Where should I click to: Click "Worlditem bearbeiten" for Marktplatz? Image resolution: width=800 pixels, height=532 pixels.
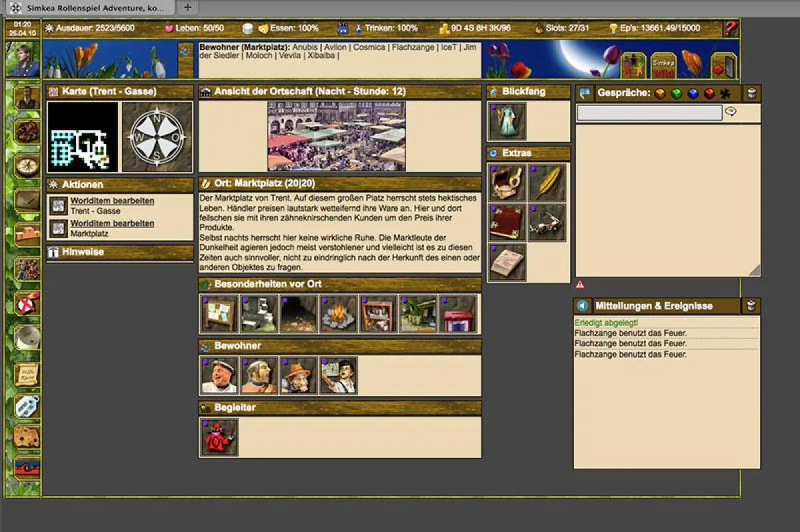115,223
